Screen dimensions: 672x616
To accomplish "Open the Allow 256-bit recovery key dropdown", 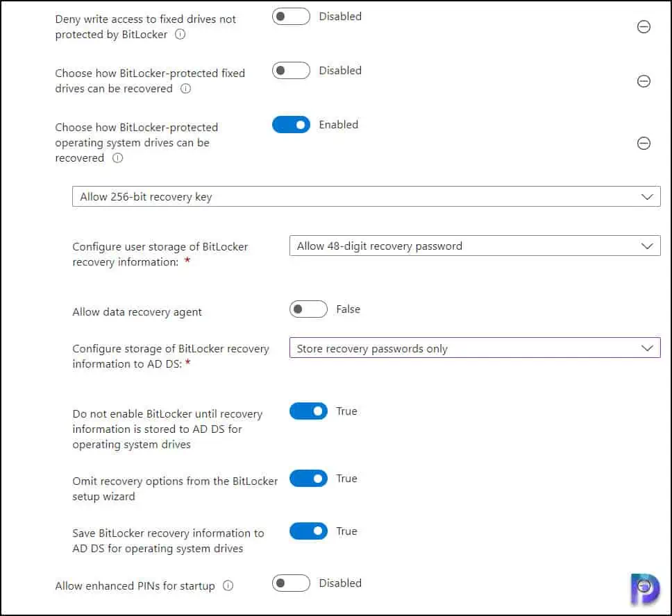I will coord(367,196).
